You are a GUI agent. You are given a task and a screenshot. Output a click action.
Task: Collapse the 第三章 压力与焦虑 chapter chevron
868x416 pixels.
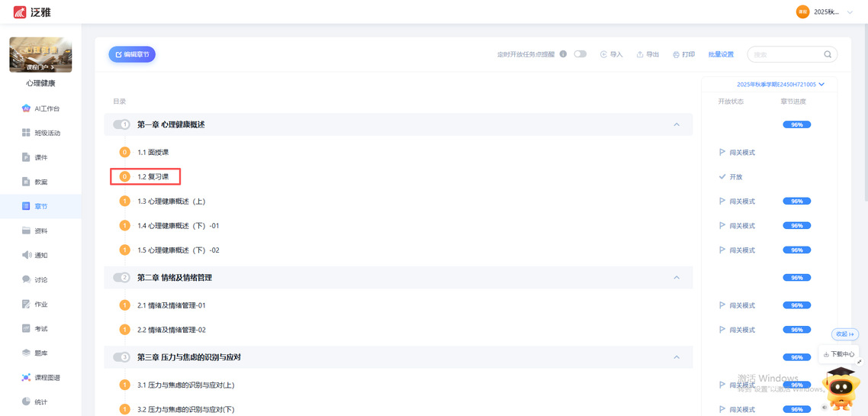click(677, 356)
